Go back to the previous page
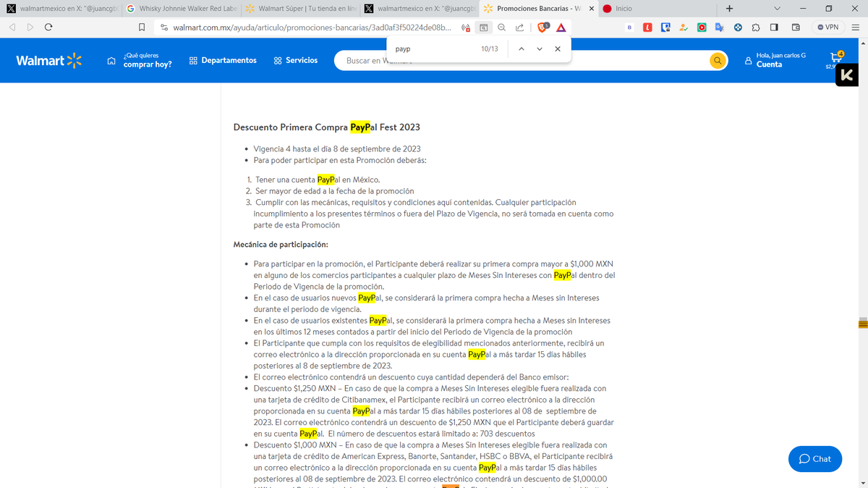 12,28
